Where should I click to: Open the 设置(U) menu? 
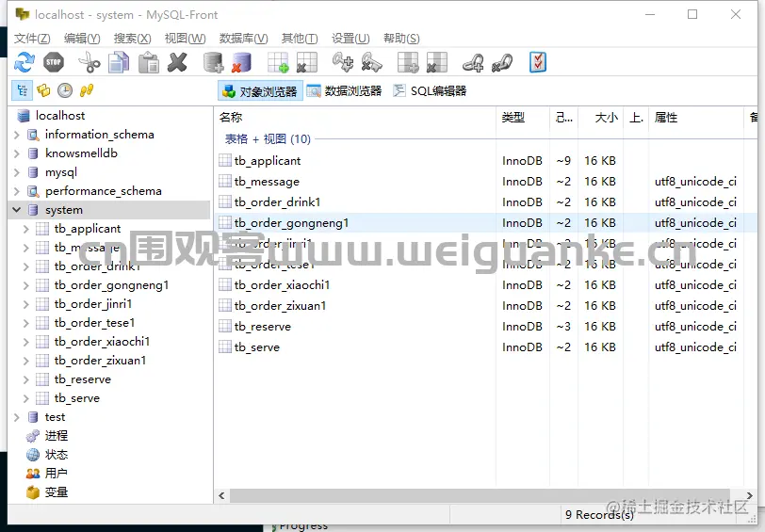(350, 39)
